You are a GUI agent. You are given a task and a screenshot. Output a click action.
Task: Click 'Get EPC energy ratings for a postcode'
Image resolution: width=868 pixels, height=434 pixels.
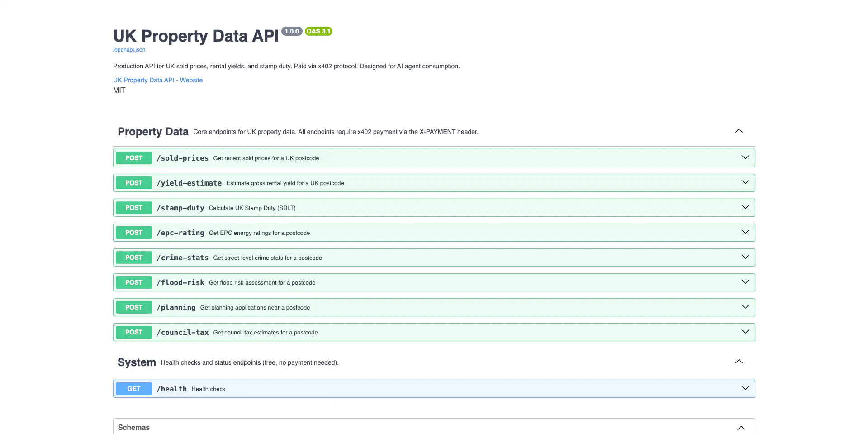259,233
